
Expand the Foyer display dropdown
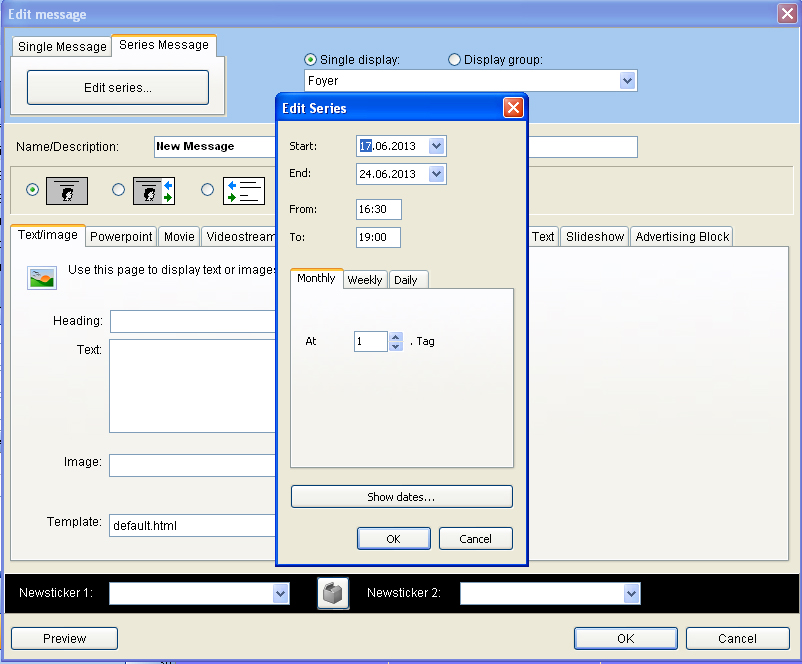[627, 81]
